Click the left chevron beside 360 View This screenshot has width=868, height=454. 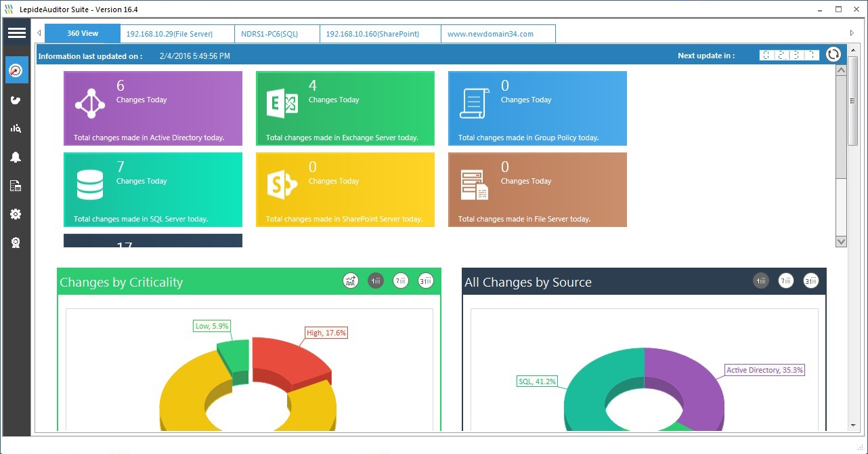pyautogui.click(x=39, y=33)
